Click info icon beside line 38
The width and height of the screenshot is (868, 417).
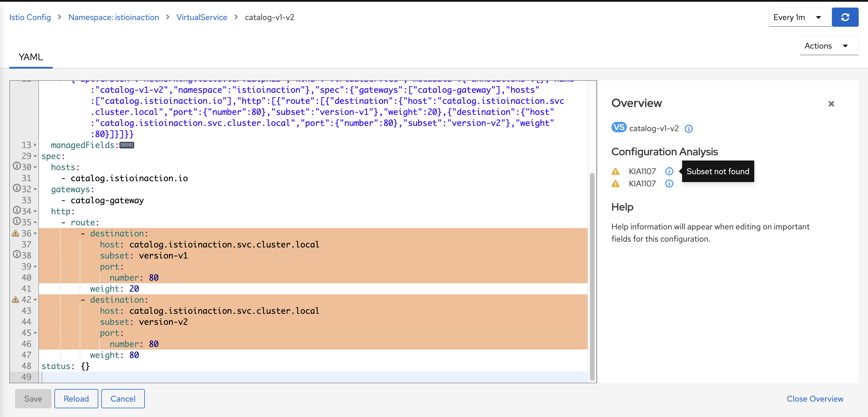coord(17,254)
